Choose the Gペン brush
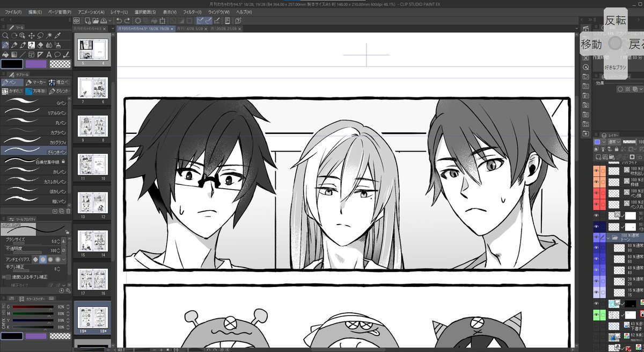 coord(35,103)
